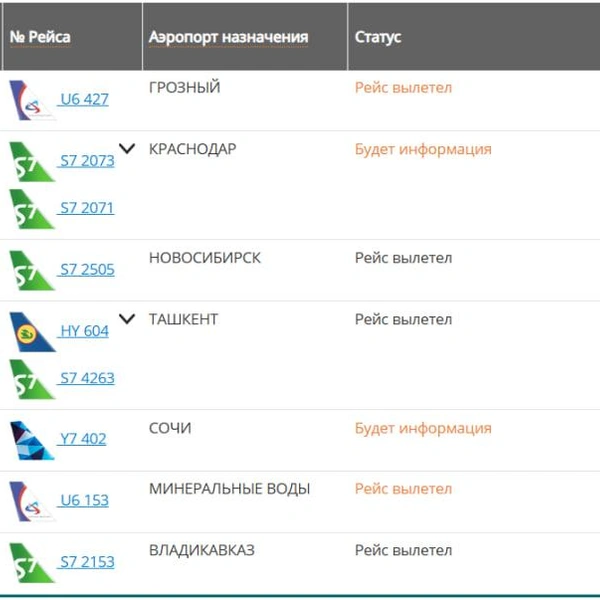Image resolution: width=600 pixels, height=600 pixels.
Task: Click S7 tail logo beside flight S7 2153
Action: [x=32, y=563]
